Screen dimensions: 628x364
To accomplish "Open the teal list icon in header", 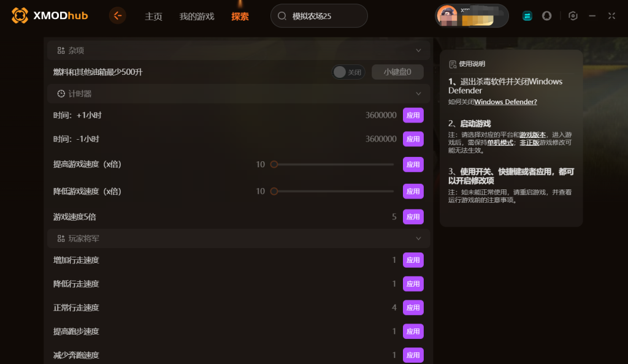I will click(527, 16).
